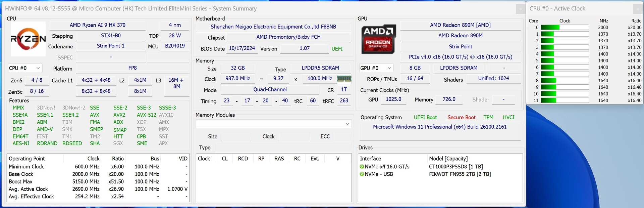Click the STX1-B0 stepping value
The image size is (644, 208).
point(111,36)
